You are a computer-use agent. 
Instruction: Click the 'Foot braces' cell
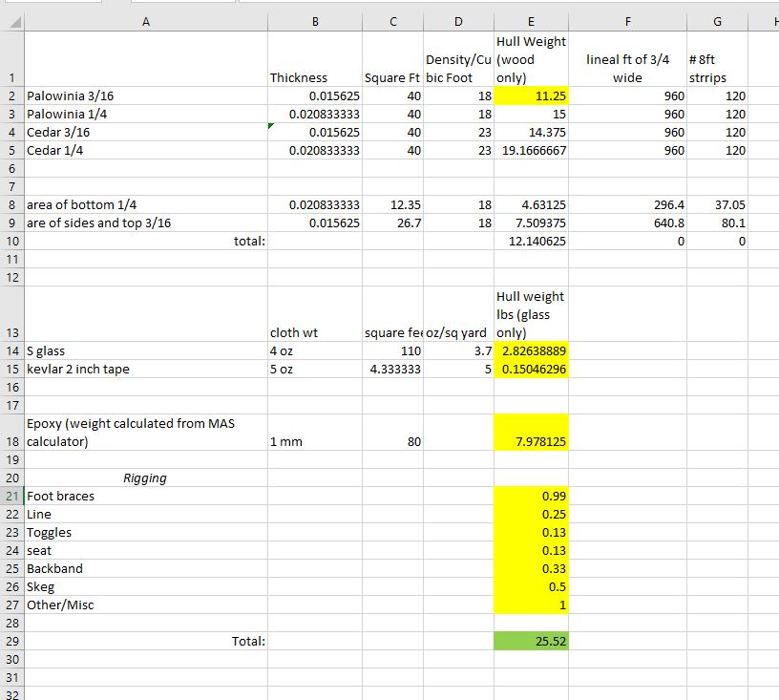click(146, 496)
